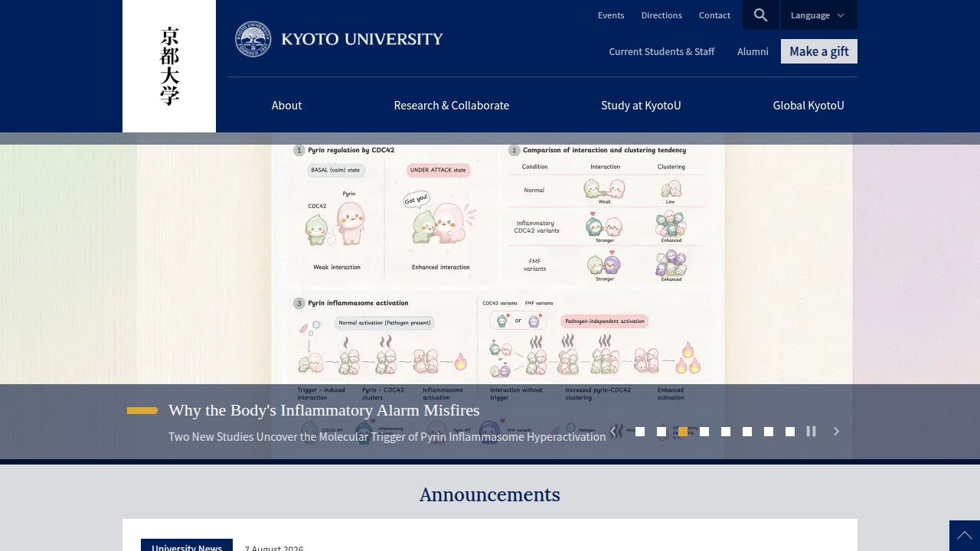Image resolution: width=980 pixels, height=551 pixels.
Task: Click the Make a gift button
Action: (x=819, y=51)
